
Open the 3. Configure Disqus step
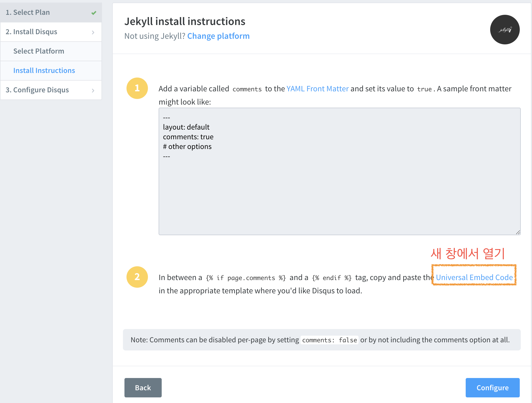(51, 90)
